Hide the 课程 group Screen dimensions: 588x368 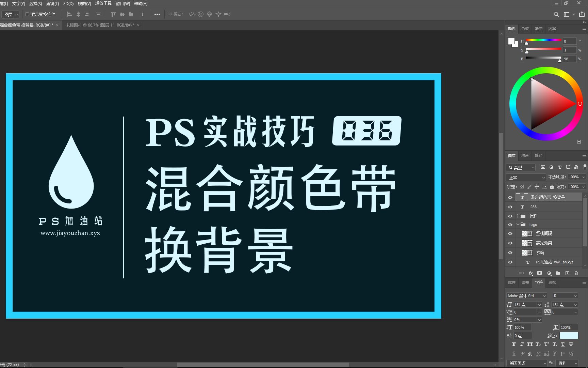click(510, 216)
